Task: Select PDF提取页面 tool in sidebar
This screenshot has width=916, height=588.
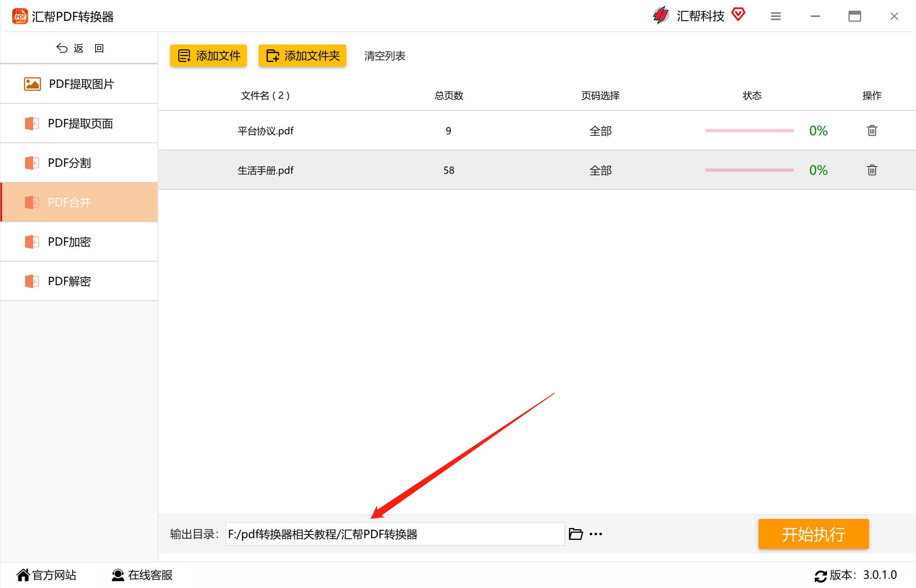Action: coord(79,123)
